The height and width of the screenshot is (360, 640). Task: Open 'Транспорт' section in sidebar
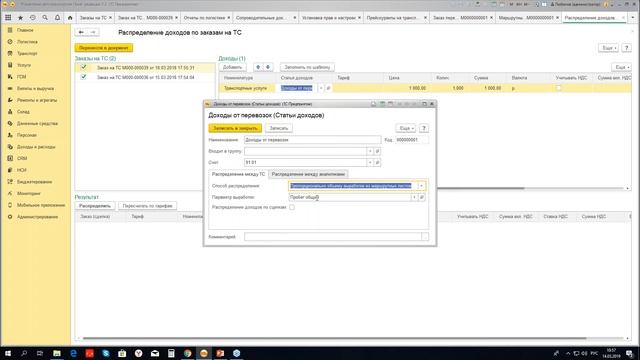click(x=27, y=53)
